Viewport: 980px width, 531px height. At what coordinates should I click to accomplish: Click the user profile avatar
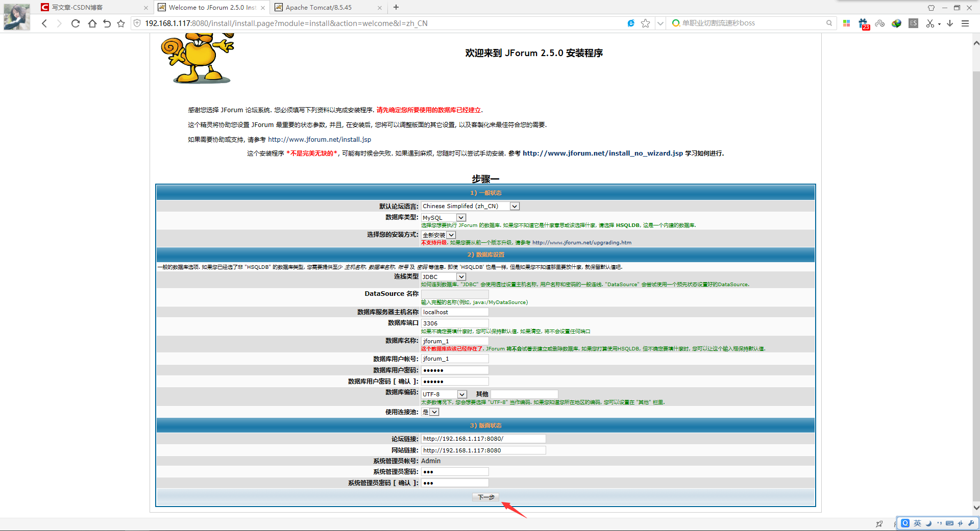click(17, 16)
